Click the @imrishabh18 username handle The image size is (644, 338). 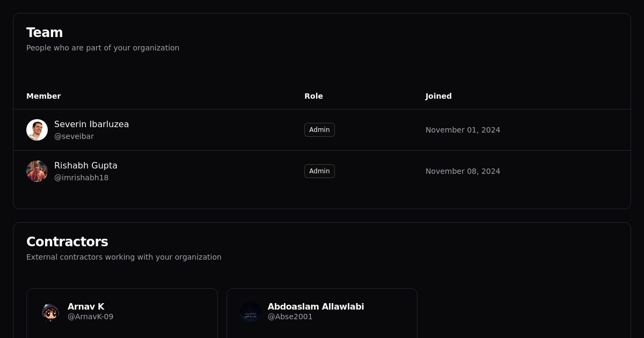click(81, 178)
